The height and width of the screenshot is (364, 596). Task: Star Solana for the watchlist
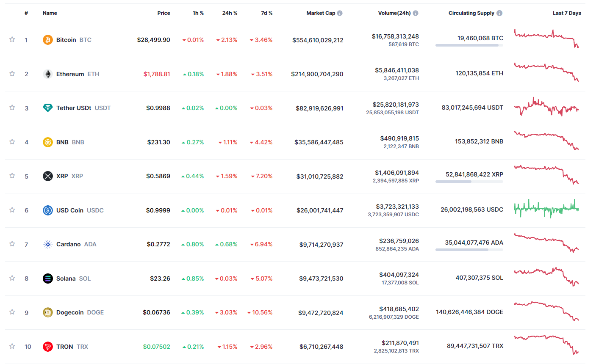click(12, 278)
